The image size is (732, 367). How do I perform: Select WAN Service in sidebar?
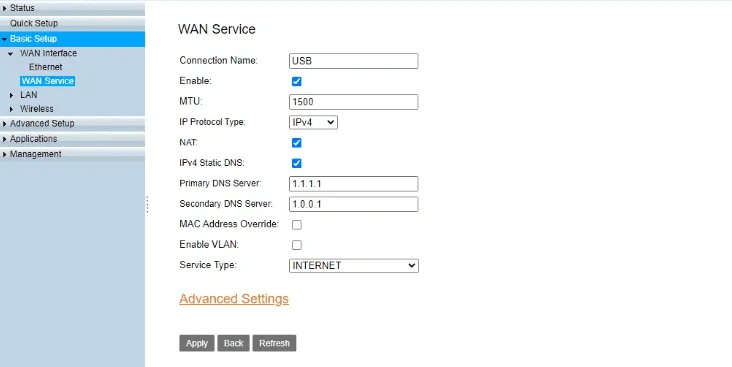tap(48, 81)
